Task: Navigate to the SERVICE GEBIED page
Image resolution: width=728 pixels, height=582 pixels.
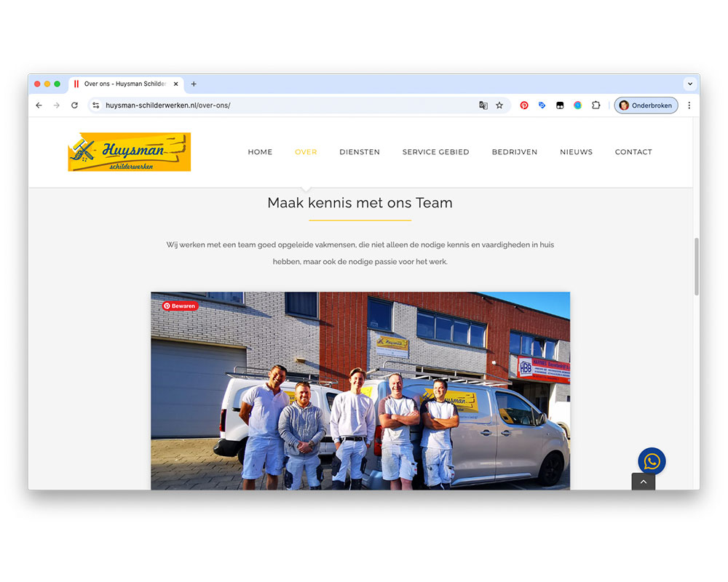Action: 435,152
